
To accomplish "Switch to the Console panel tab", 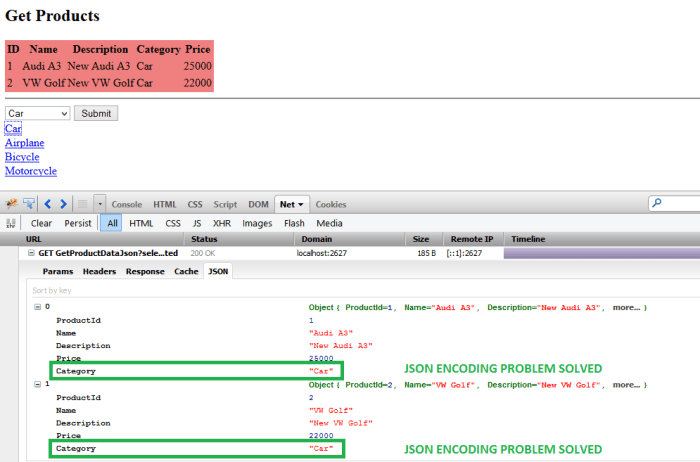I will click(126, 204).
